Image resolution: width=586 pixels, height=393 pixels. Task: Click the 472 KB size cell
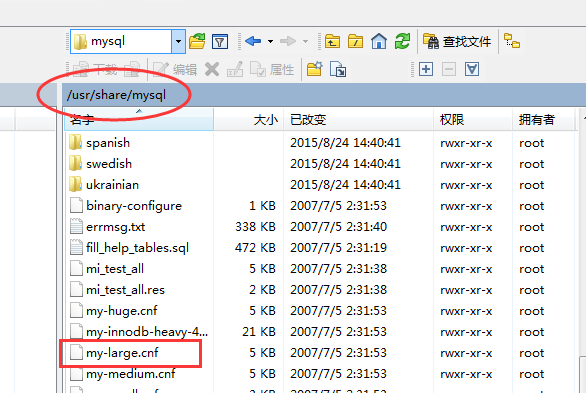[x=255, y=248]
